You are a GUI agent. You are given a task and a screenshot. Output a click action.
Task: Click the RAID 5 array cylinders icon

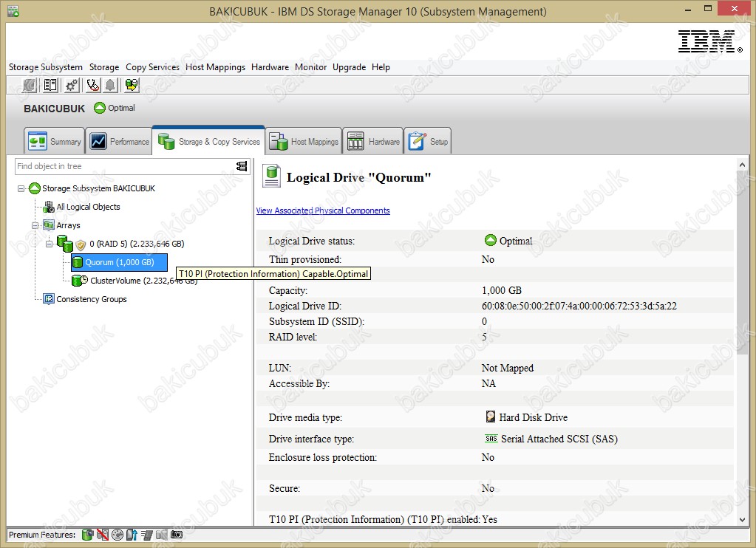64,243
